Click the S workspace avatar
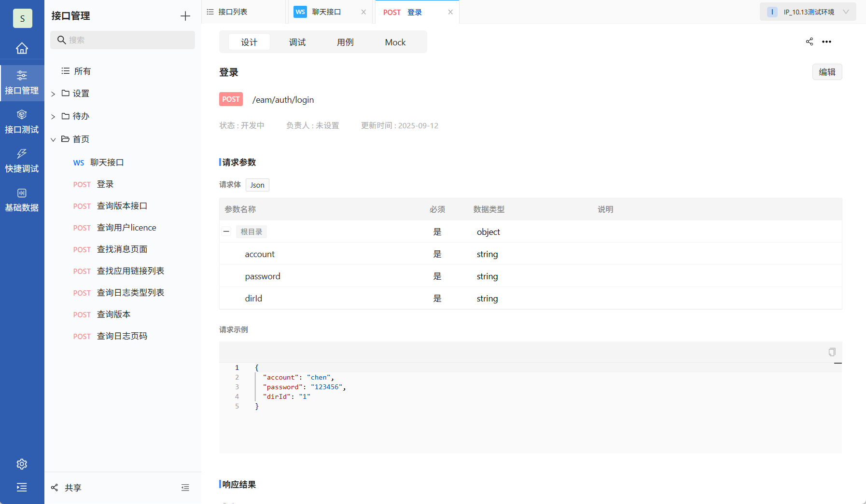Screen dimensions: 866x504 point(22,18)
